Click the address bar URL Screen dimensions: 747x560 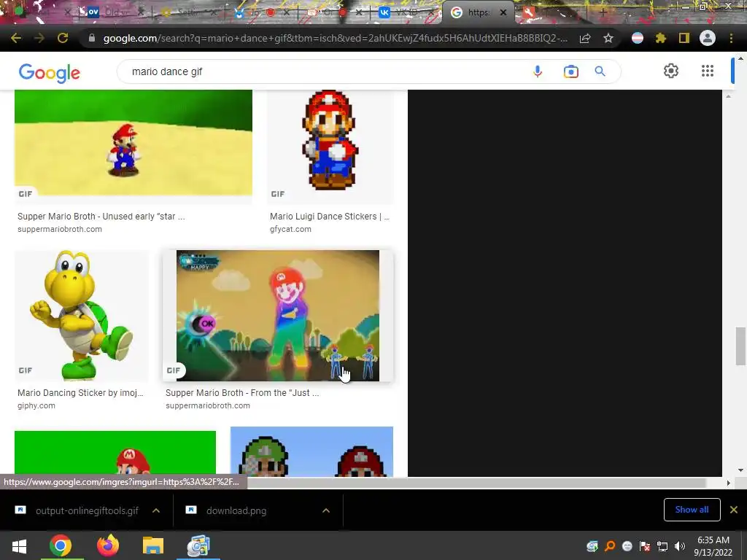coord(335,38)
